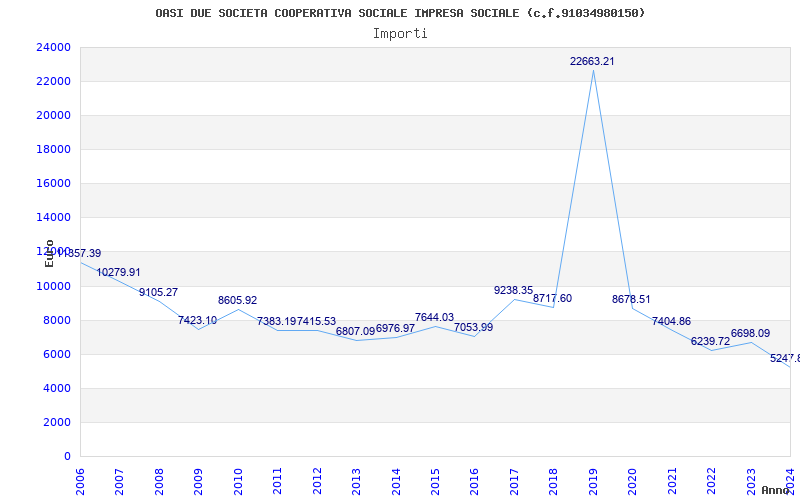Click the 2011 year axis label
The width and height of the screenshot is (800, 500).
[x=277, y=481]
